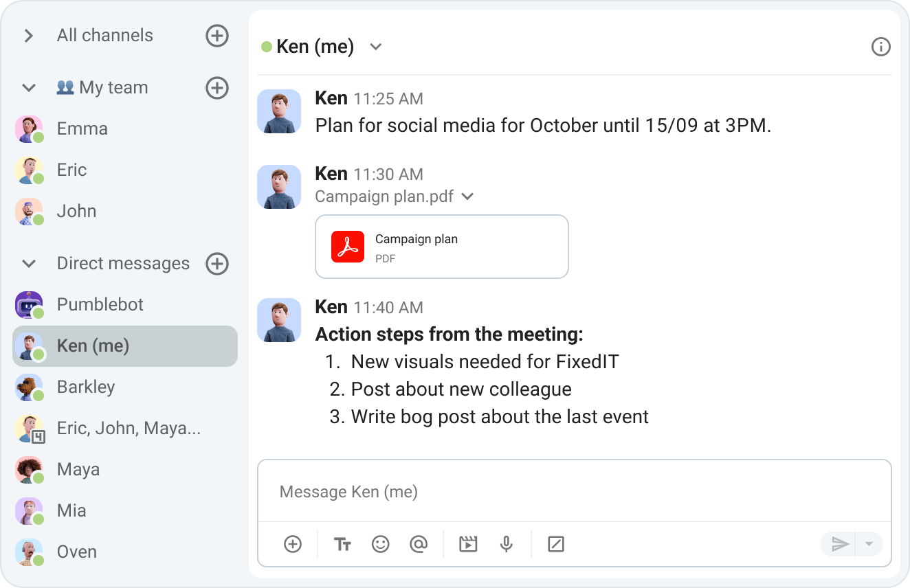Open the emoji picker
Image resolution: width=910 pixels, height=588 pixels.
[x=380, y=544]
